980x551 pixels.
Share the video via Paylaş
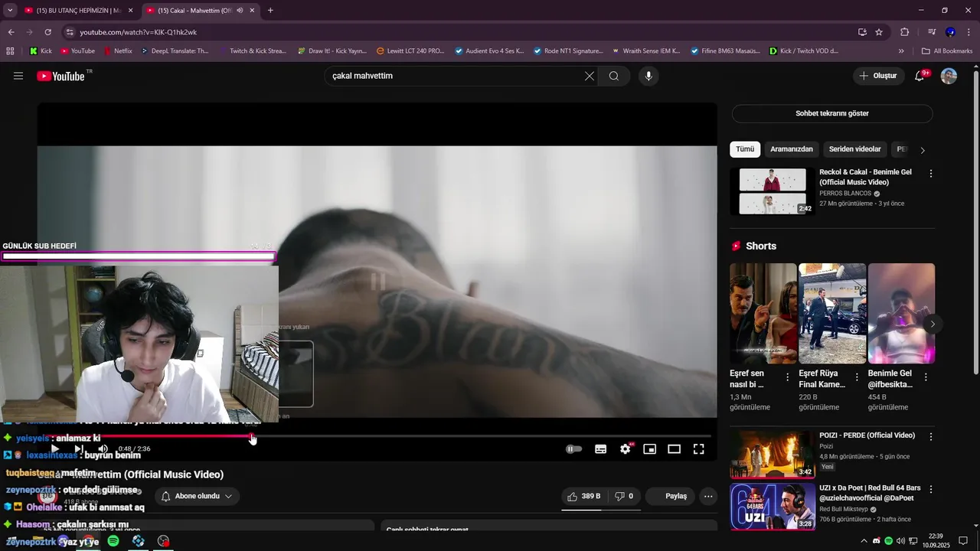[670, 496]
